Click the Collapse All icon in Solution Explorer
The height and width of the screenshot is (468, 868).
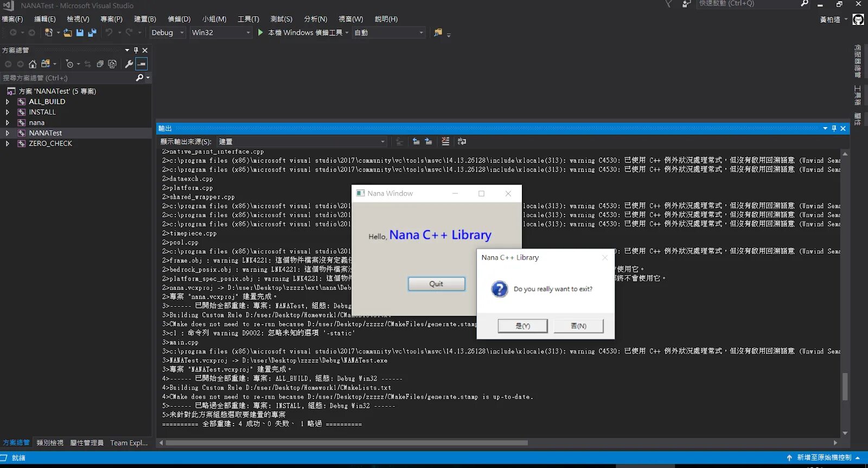coord(100,64)
